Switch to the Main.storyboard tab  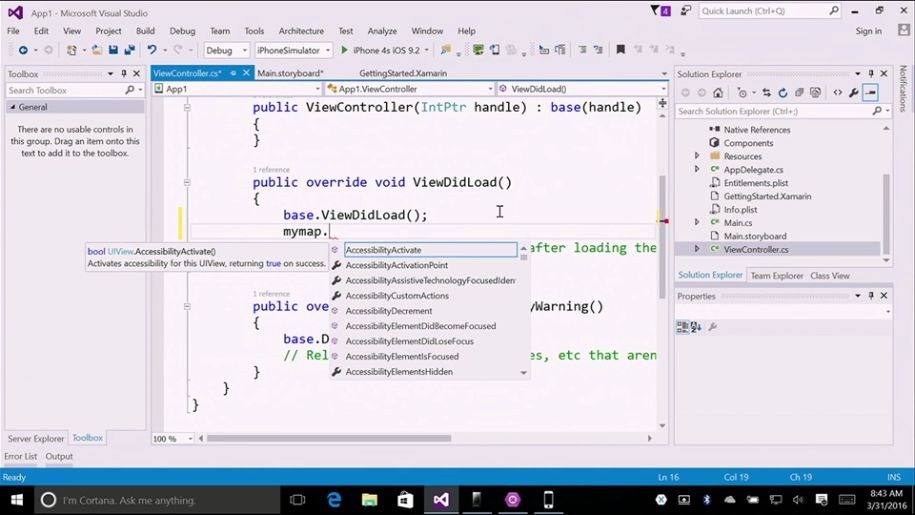click(290, 73)
